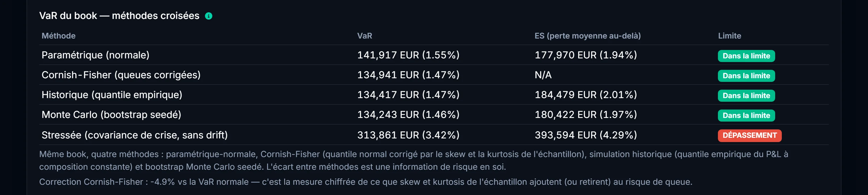Select the Historique (quantile empirique) row
Image resolution: width=868 pixels, height=195 pixels.
434,95
